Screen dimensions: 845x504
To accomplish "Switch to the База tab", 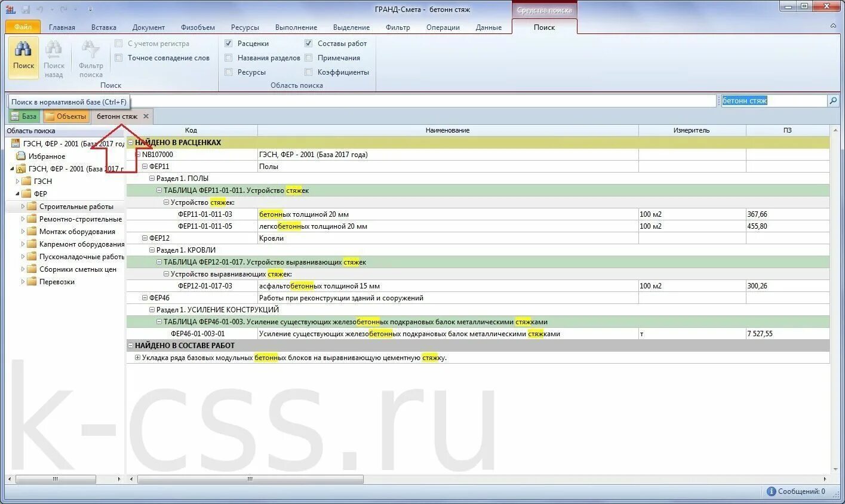I will pyautogui.click(x=24, y=116).
